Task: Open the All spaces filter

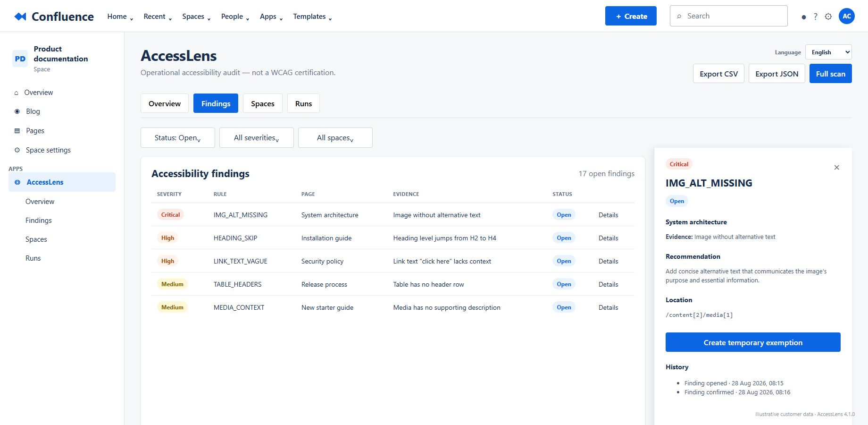Action: 335,137
